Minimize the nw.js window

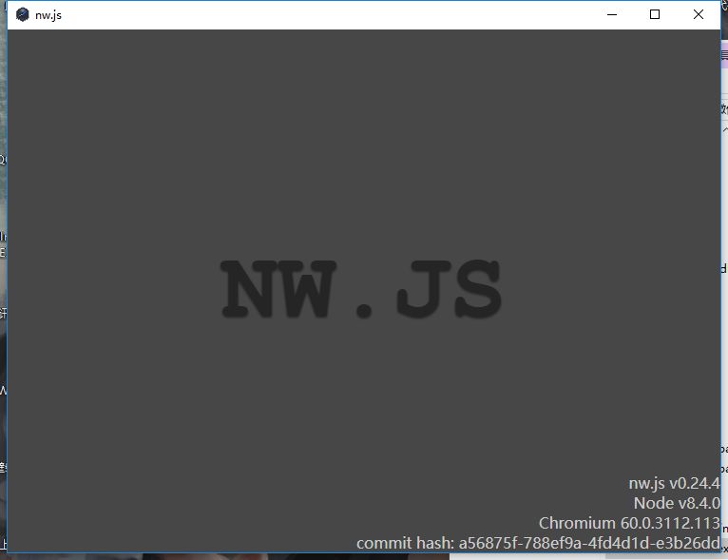pos(612,15)
